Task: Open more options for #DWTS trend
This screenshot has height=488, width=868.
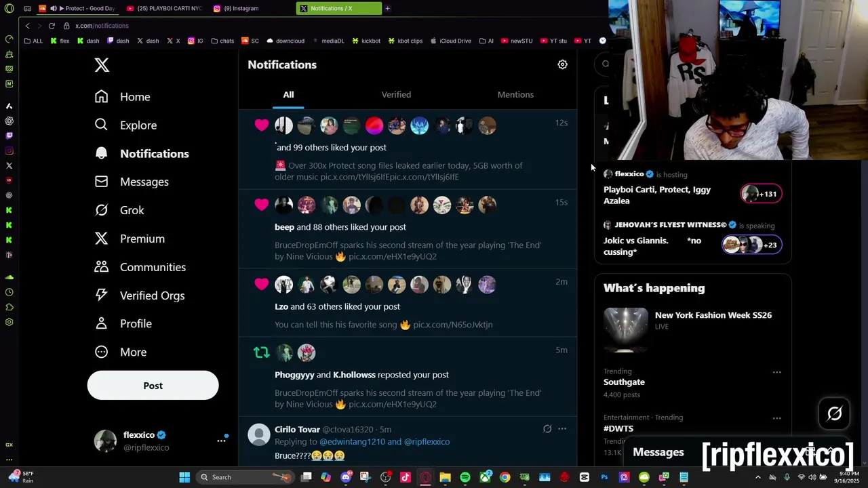Action: click(x=776, y=418)
